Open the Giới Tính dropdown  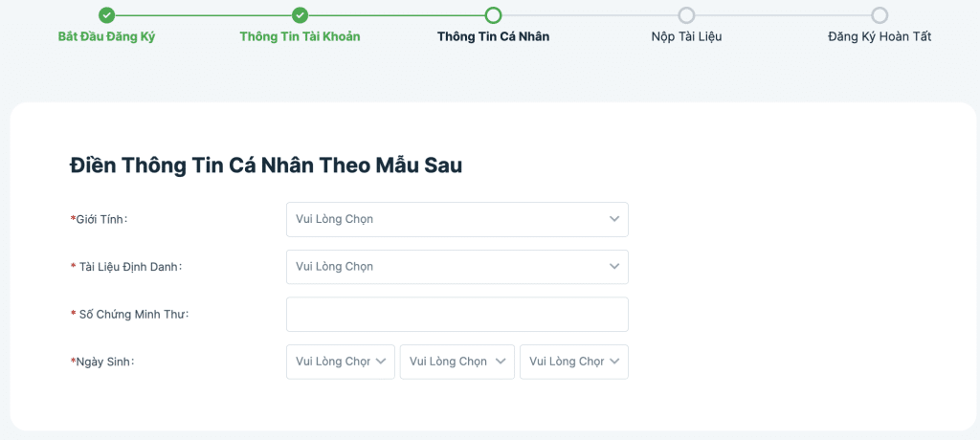(x=457, y=219)
